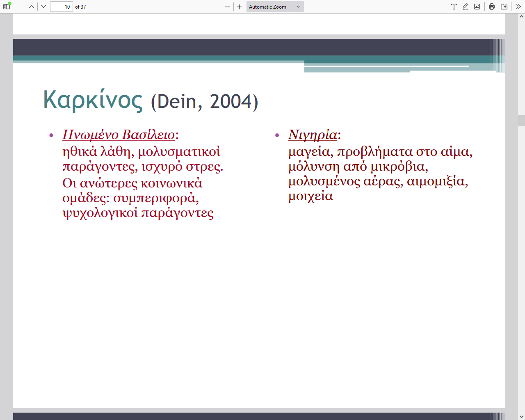Expand the Tools menu double chevron
The height and width of the screenshot is (420, 525).
point(518,7)
